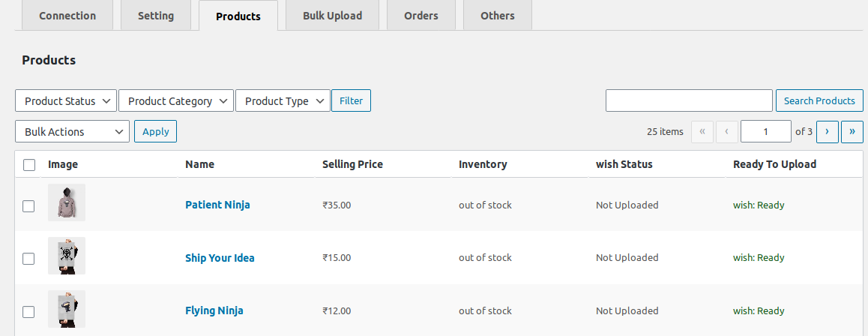This screenshot has width=868, height=336.
Task: Expand the Product Type dropdown
Action: pyautogui.click(x=283, y=101)
